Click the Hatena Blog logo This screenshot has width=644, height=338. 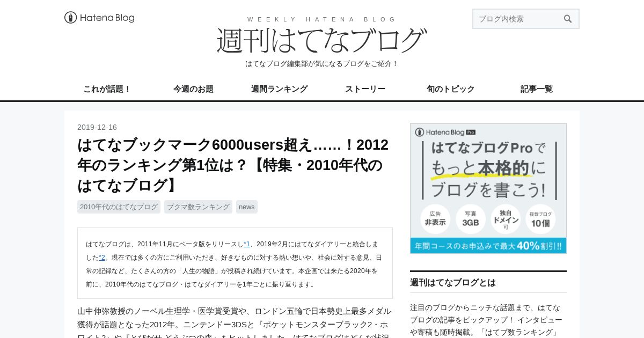coord(99,18)
